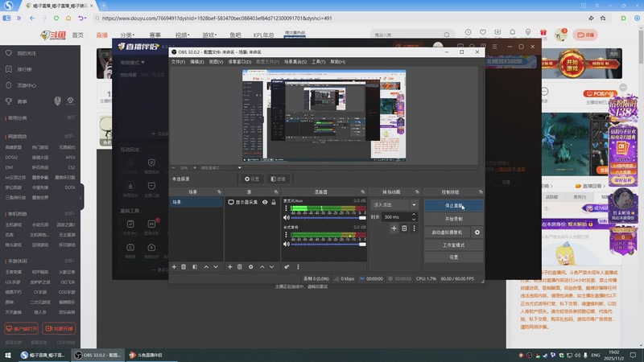The height and width of the screenshot is (362, 644).
Task: Select the scene row in Scenes list
Action: [196, 203]
